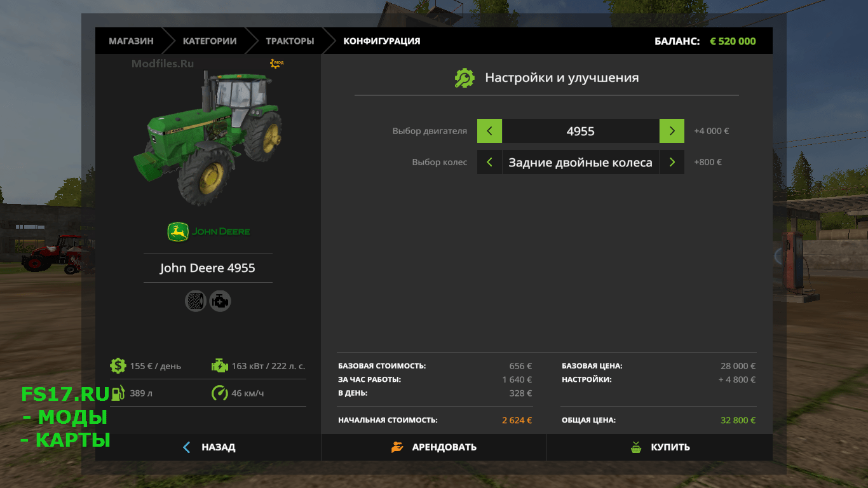This screenshot has height=488, width=868.
Task: Click the engine surcharge +4 000 €
Action: 712,131
